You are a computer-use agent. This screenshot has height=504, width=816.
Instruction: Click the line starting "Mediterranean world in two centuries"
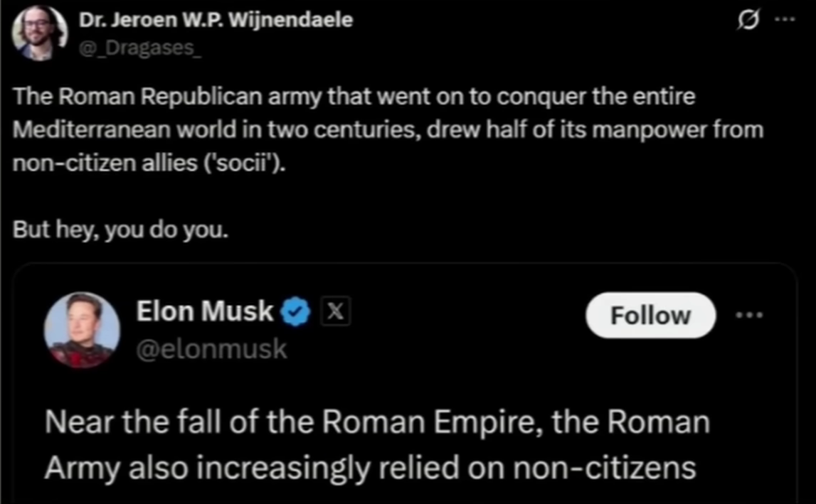(x=387, y=130)
